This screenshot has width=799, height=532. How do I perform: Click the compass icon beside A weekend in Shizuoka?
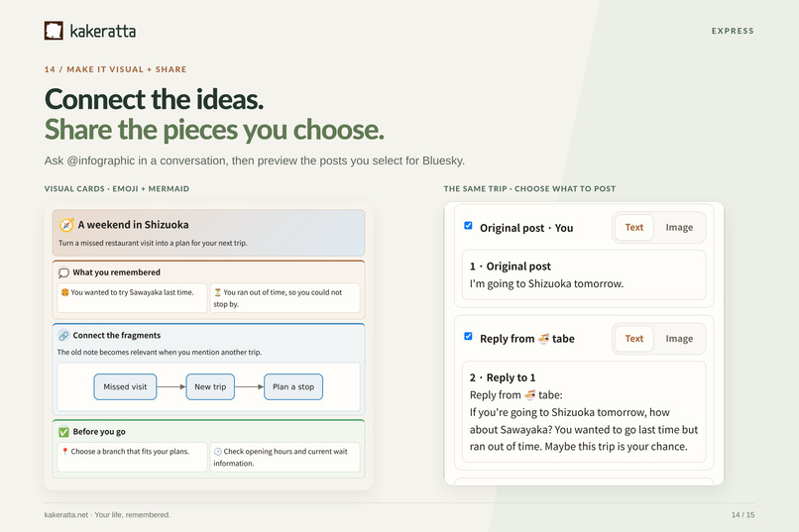66,225
